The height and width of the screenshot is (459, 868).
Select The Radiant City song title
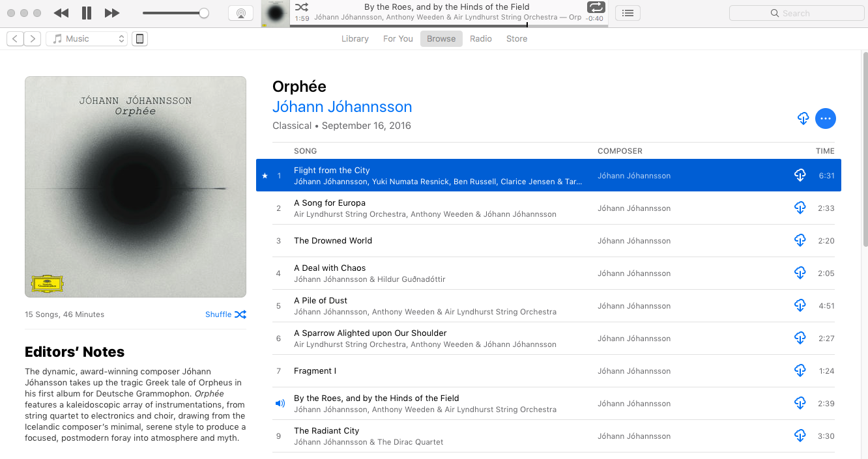(x=326, y=430)
